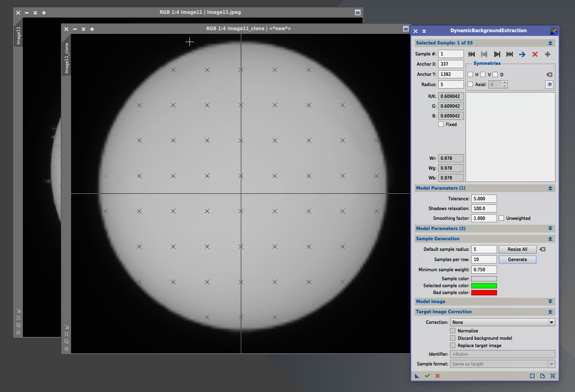The width and height of the screenshot is (575, 392).
Task: Jump to the last sample
Action: coord(510,54)
